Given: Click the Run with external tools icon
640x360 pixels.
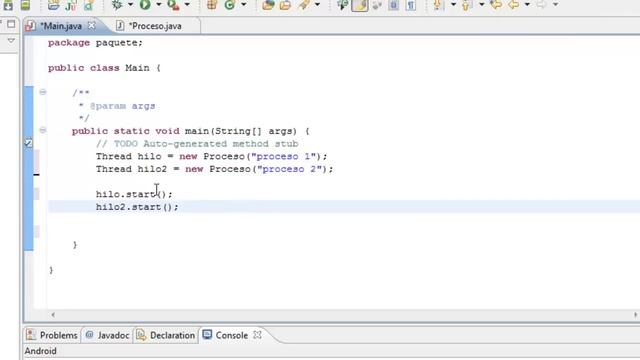Looking at the screenshot, I should [173, 5].
